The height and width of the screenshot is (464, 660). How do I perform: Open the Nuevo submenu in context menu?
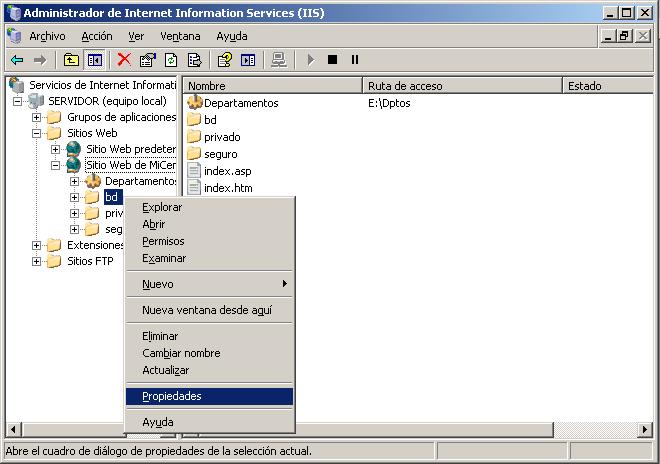[158, 284]
